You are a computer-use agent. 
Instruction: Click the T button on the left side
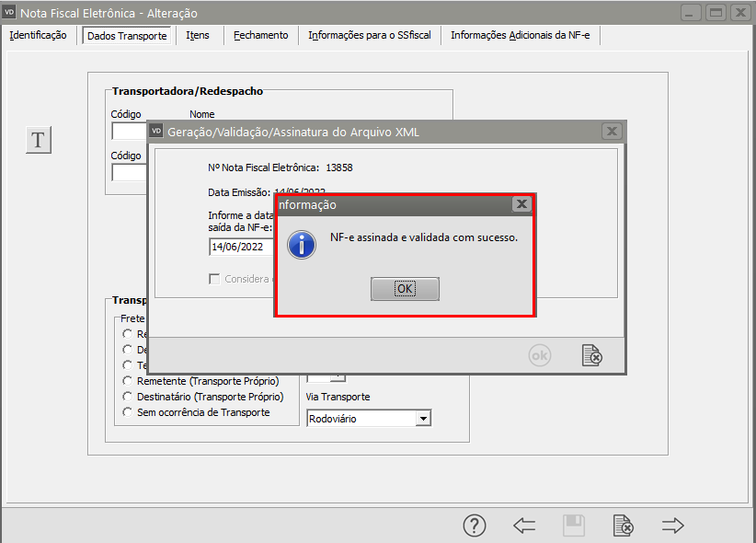[x=38, y=140]
